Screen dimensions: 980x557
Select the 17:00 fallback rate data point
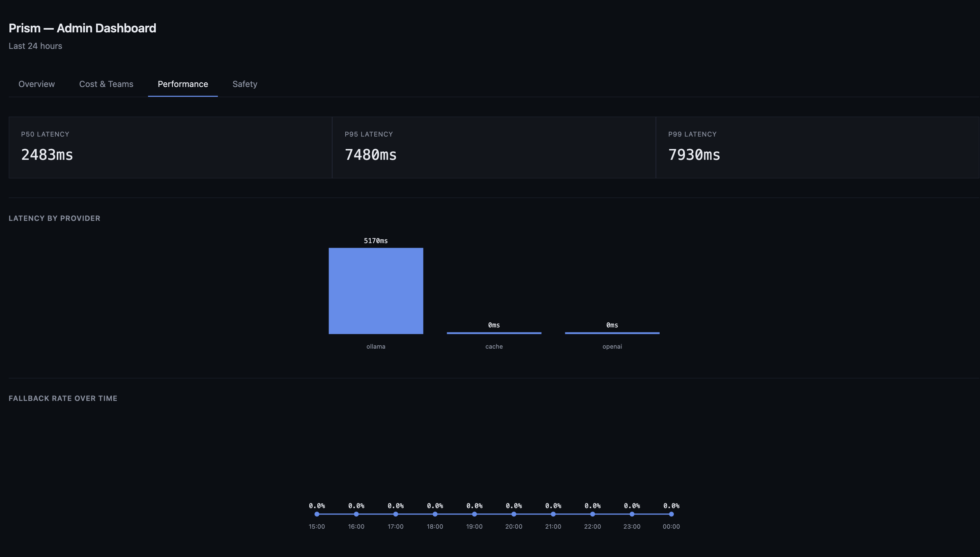(396, 514)
